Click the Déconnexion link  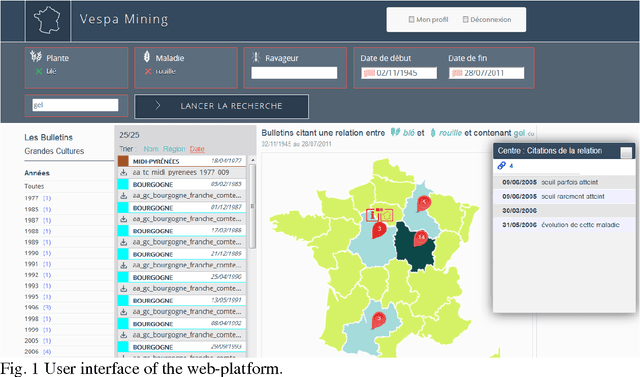tap(487, 20)
